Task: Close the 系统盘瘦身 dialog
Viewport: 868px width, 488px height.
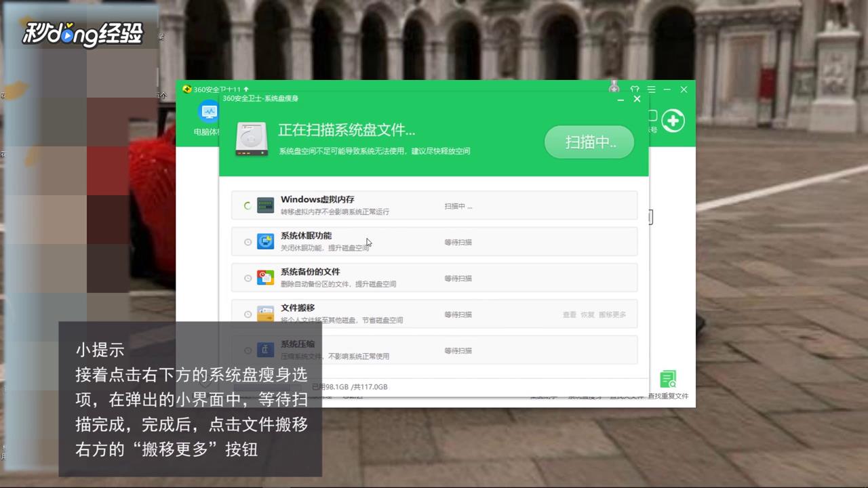Action: point(637,99)
